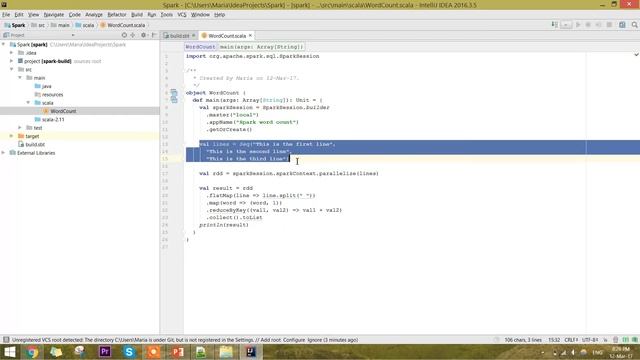Close the build.sbt tab
The height and width of the screenshot is (360, 640).
pyautogui.click(x=194, y=36)
